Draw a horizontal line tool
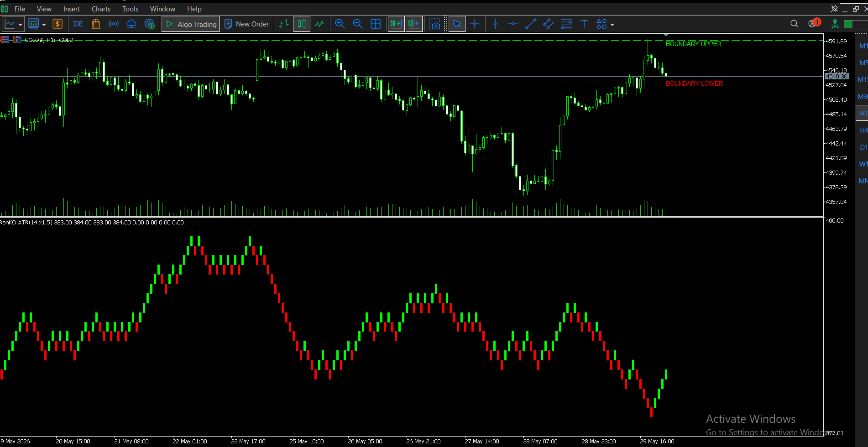868x447 pixels. (513, 24)
